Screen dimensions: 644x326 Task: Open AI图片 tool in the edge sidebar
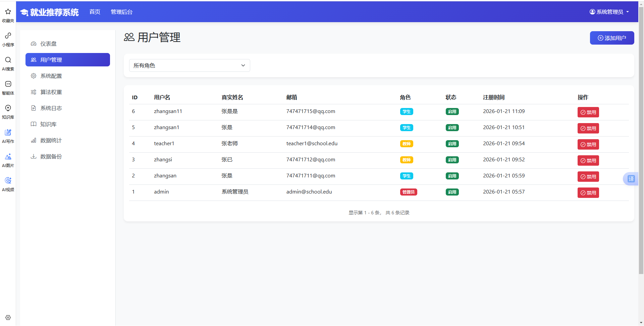click(8, 160)
